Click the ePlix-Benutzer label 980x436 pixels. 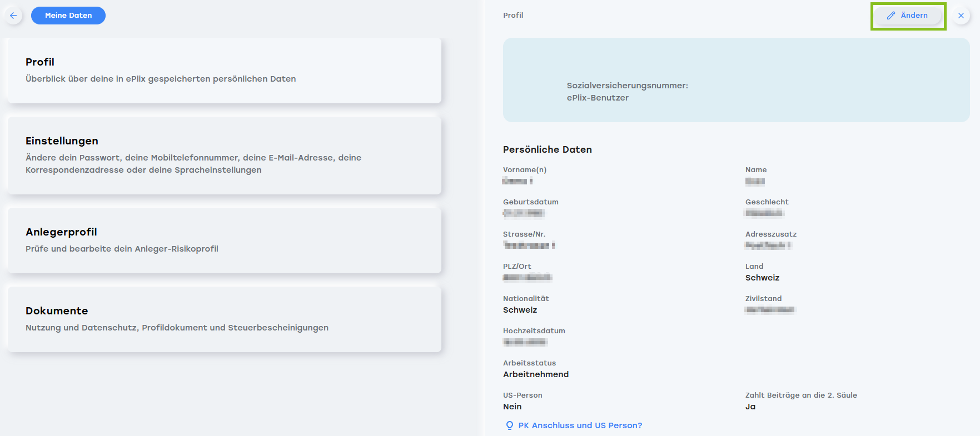[598, 98]
